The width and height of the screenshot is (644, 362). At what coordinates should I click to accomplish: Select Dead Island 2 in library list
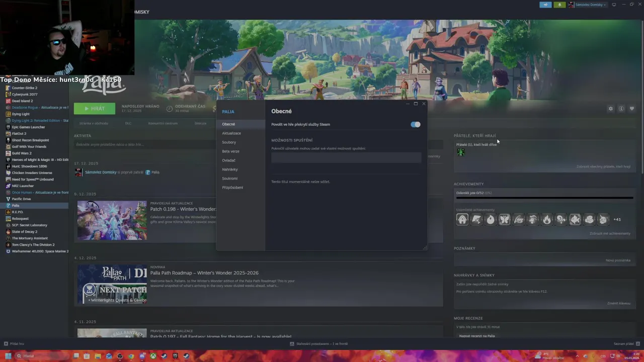tap(34, 101)
